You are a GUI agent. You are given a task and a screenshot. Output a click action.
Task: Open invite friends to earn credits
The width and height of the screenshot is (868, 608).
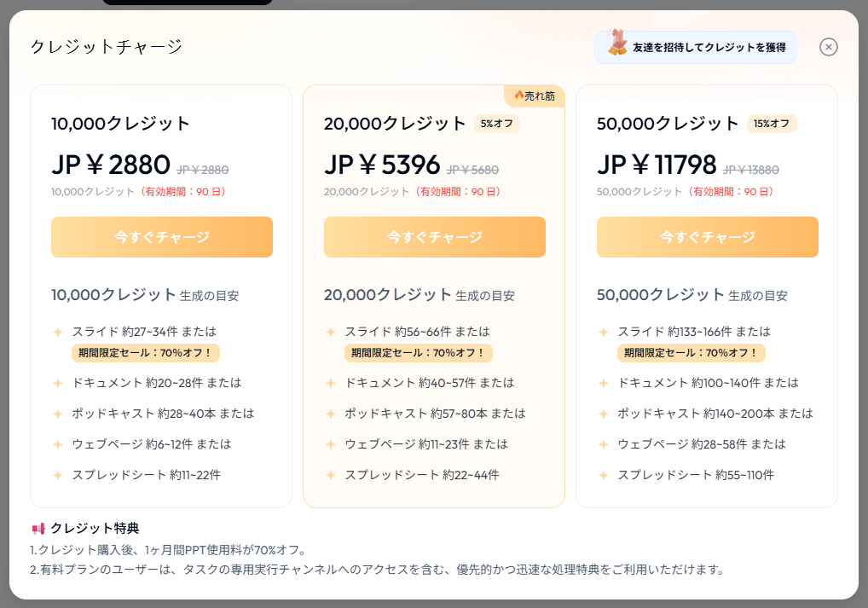click(696, 47)
